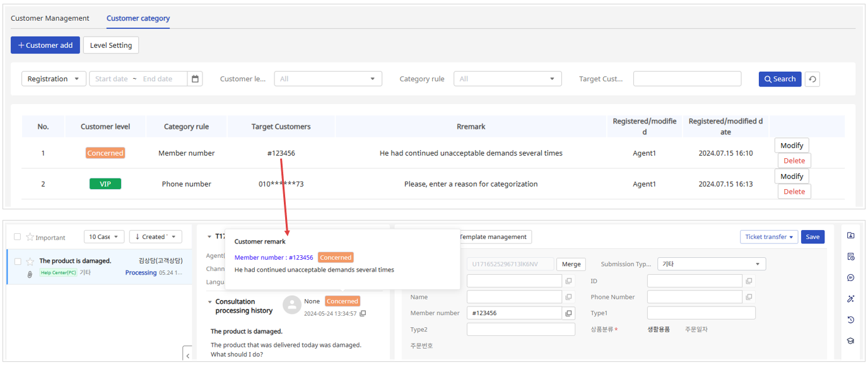The width and height of the screenshot is (868, 365).
Task: Click the ID input field
Action: 695,281
